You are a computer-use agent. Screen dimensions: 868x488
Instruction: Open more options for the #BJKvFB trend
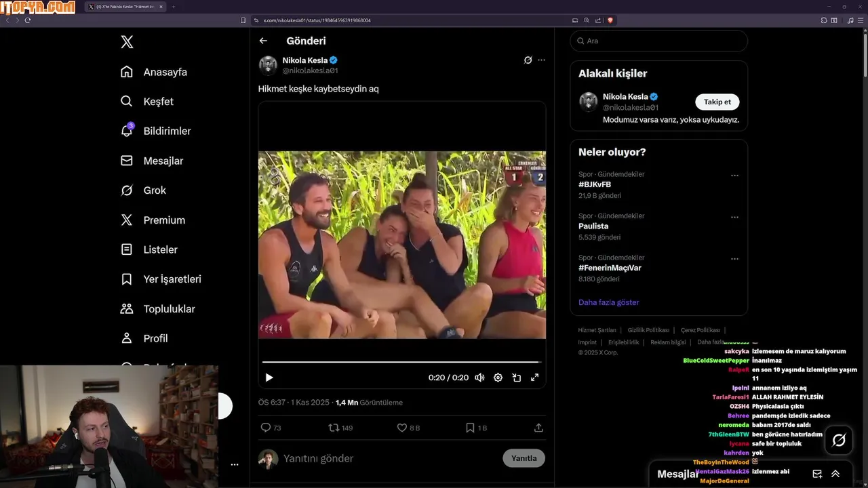click(x=734, y=176)
